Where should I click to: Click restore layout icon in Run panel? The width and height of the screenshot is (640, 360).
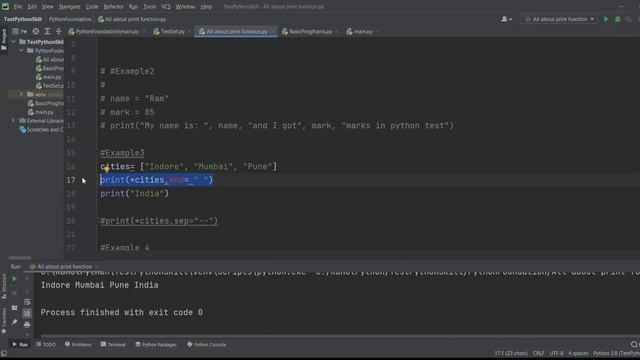14,308
